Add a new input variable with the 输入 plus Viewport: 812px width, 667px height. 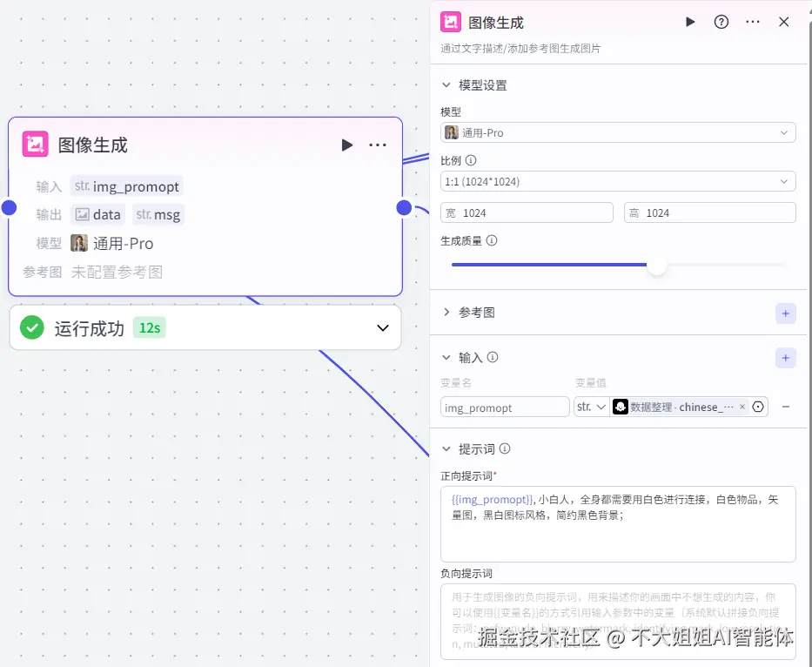(786, 358)
